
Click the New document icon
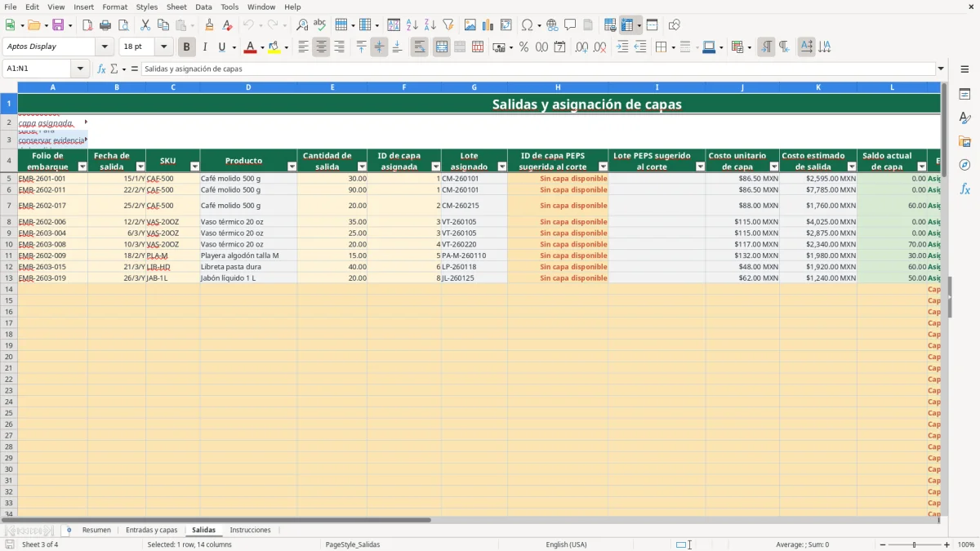coord(9,25)
